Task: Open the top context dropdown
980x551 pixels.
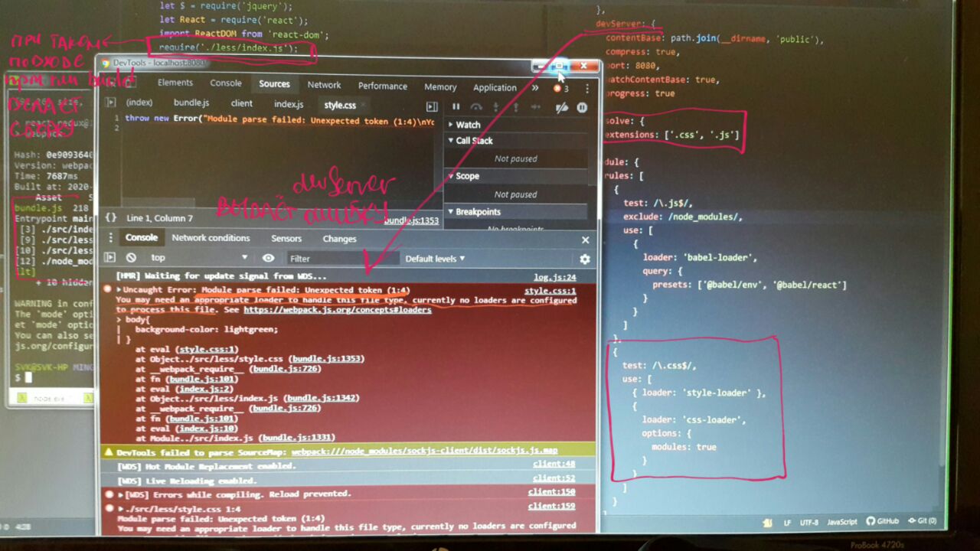Action: point(199,258)
